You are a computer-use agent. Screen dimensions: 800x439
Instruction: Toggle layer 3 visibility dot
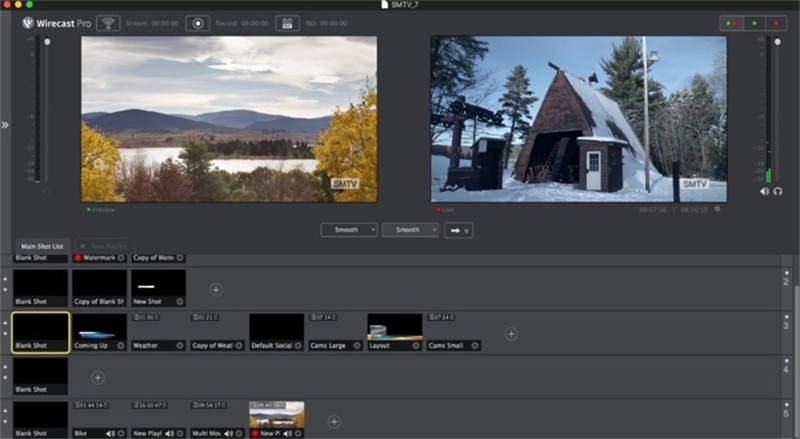pyautogui.click(x=786, y=317)
